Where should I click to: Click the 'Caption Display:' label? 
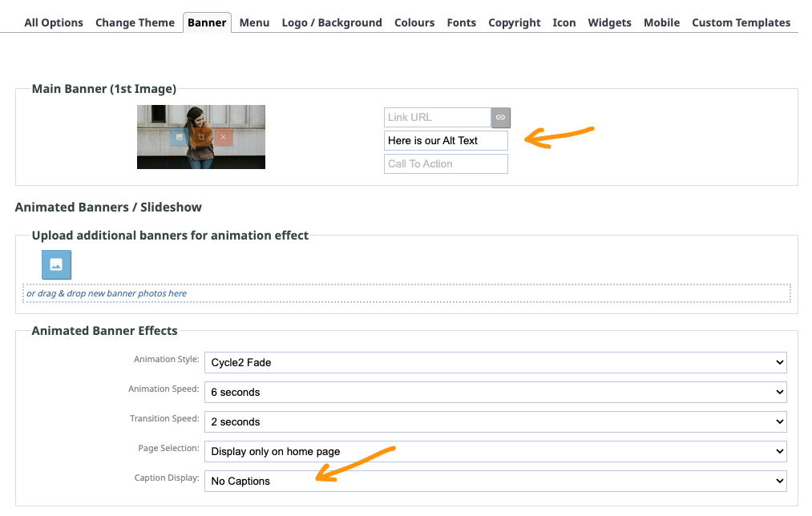click(167, 478)
